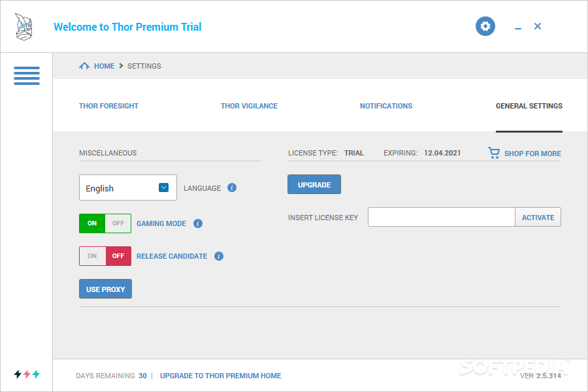Screen dimensions: 588x392
Task: Click the Days Remaining 30 text
Action: coord(111,376)
